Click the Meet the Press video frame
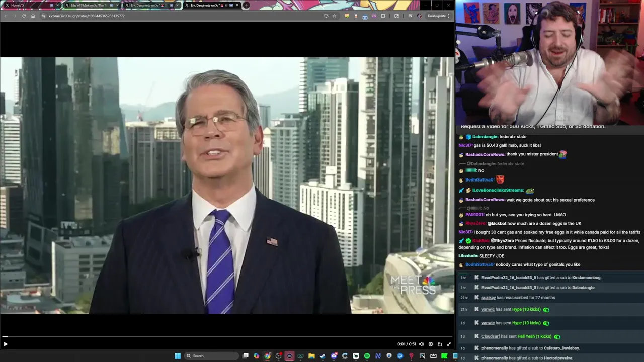 [227, 186]
